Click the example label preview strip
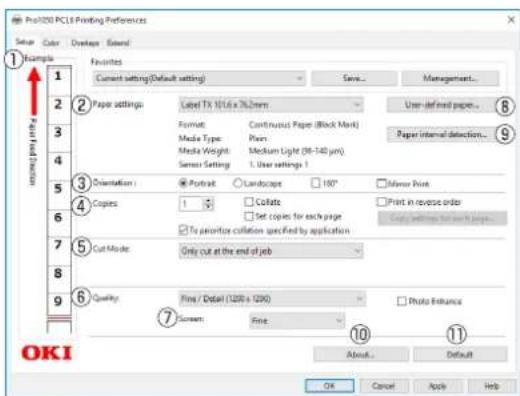The width and height of the screenshot is (520, 396). point(59,199)
